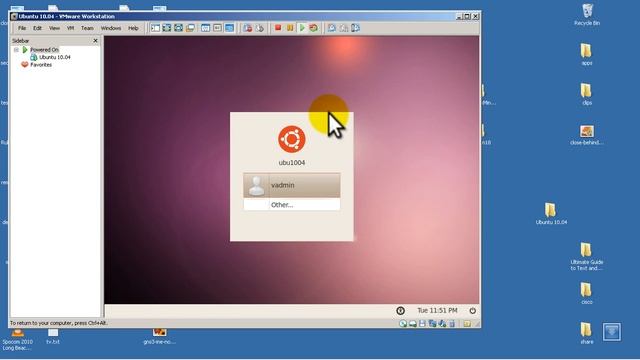
Task: Open the View menu
Action: point(54,28)
